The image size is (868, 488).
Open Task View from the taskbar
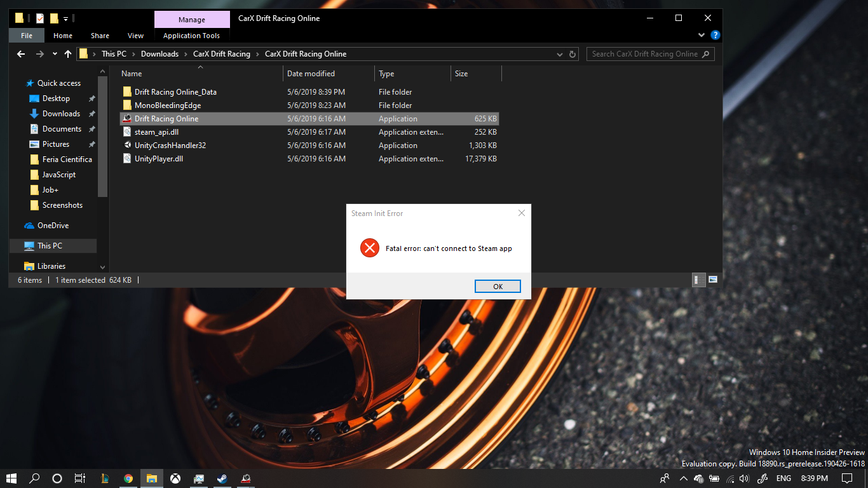click(80, 478)
